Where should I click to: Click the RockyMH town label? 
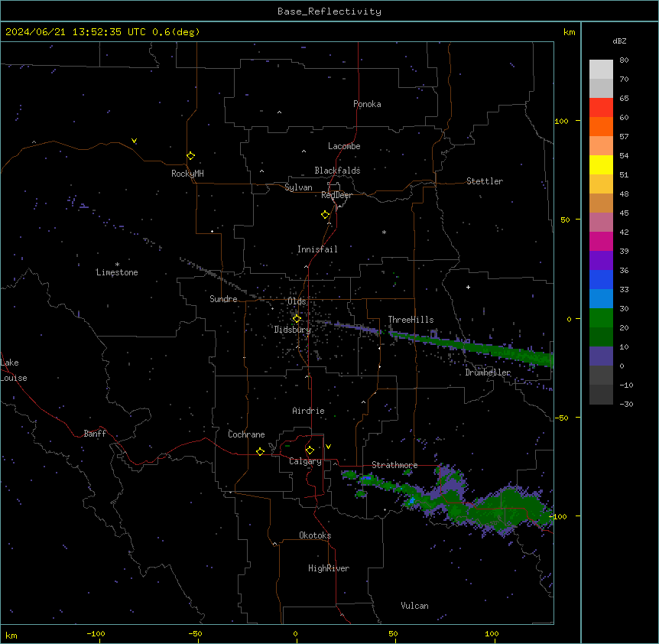coord(187,174)
